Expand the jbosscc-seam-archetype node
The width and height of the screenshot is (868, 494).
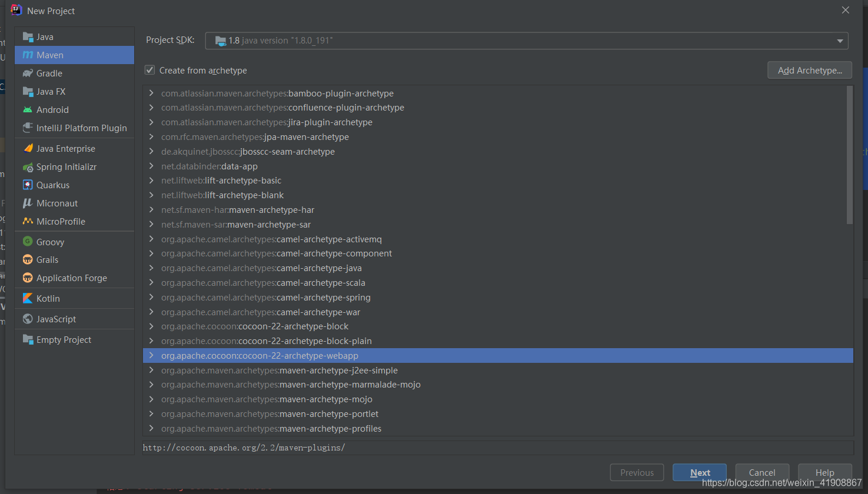click(151, 151)
